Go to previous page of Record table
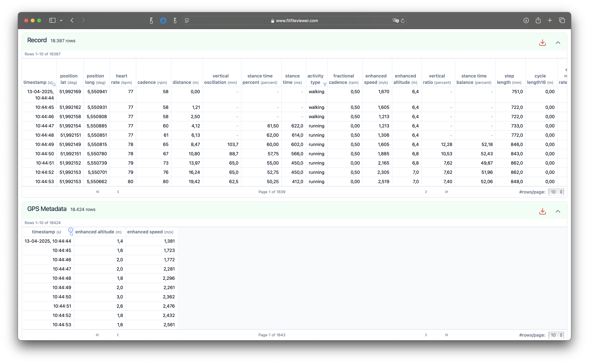589x364 pixels. [x=118, y=192]
